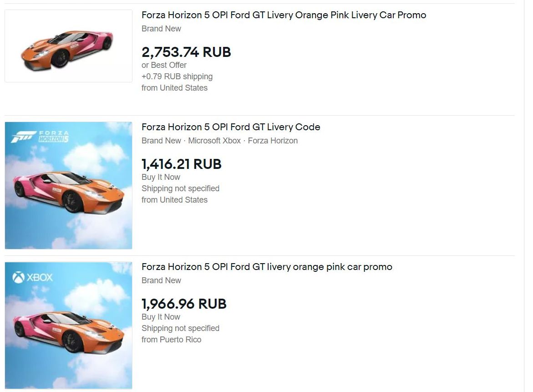Open the 'OPI Ford GT Livery Code' listing title
Screen dimensions: 533x392
coord(231,127)
